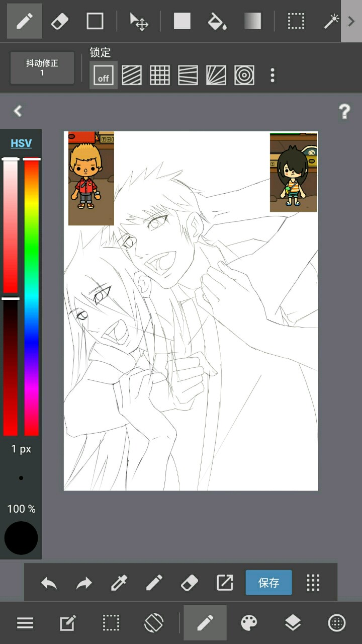Collapse the side panel with left chevron

[18, 111]
